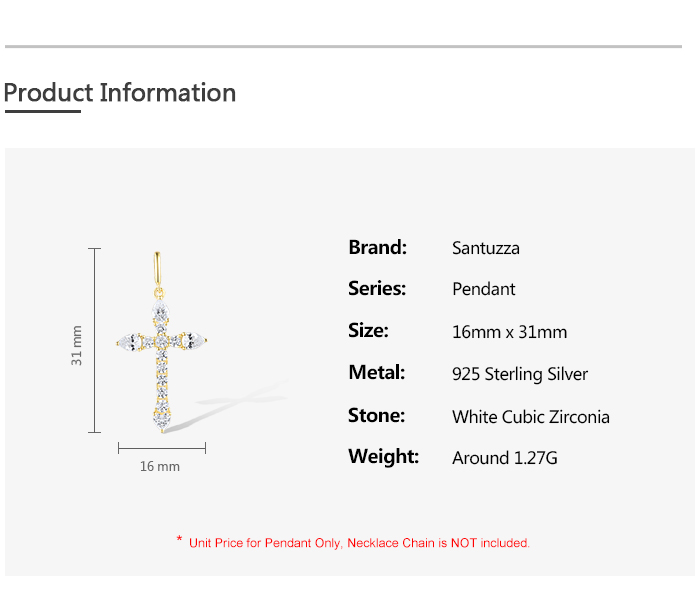Click the red asterisk before the note

[x=179, y=541]
